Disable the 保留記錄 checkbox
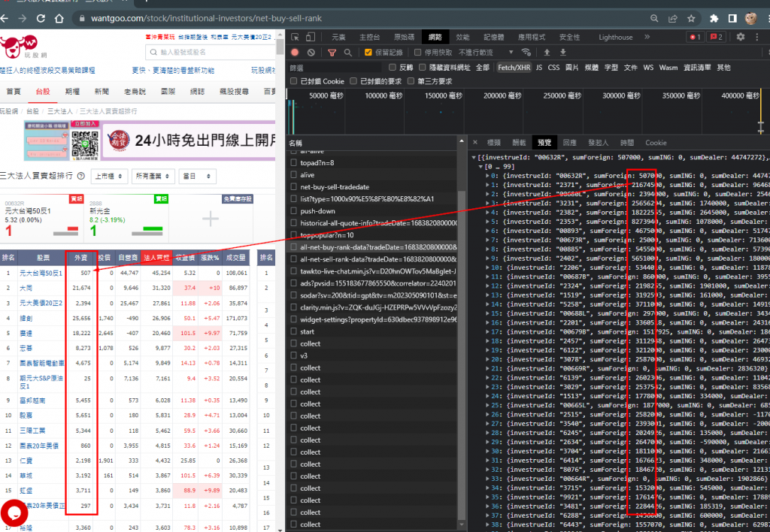 pos(368,52)
